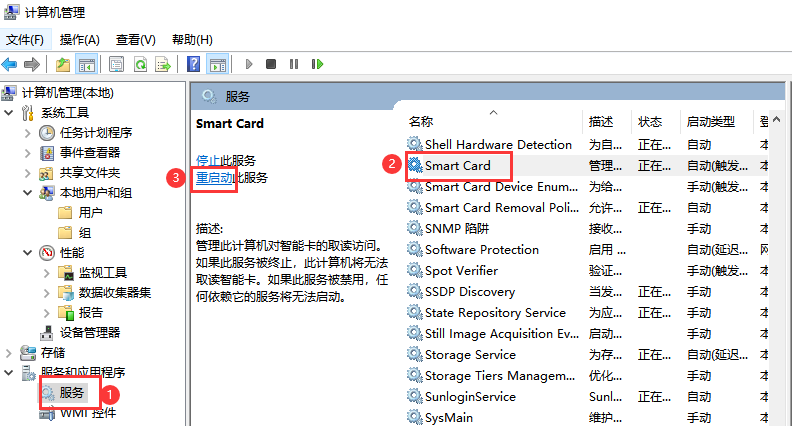Click the Export list toolbar icon

(163, 64)
